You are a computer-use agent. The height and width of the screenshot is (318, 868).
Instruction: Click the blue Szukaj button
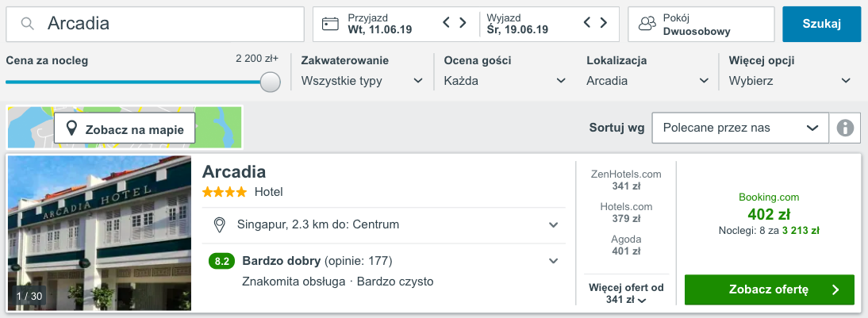(821, 24)
